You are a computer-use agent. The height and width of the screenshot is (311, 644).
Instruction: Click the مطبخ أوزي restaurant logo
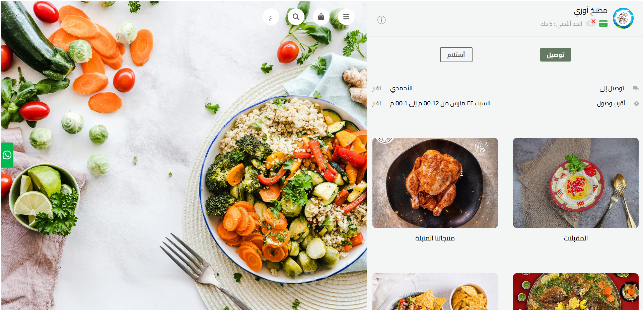(x=623, y=18)
